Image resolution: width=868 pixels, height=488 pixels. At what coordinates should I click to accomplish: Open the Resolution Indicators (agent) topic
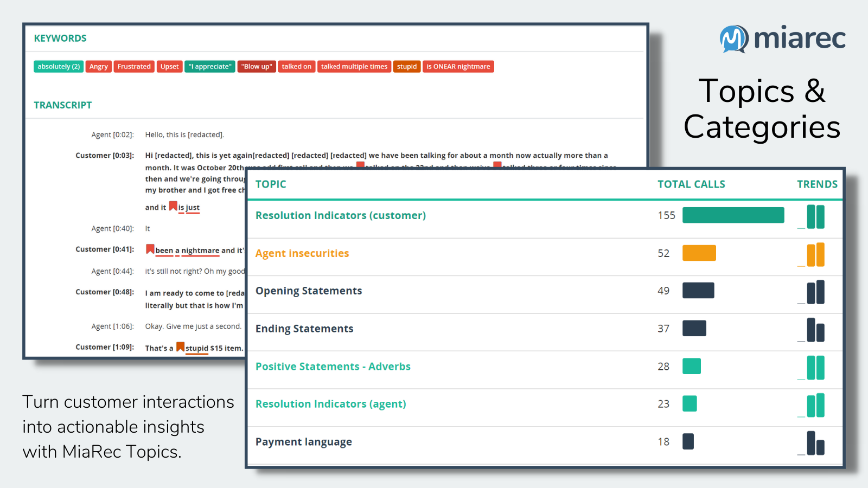pos(330,404)
